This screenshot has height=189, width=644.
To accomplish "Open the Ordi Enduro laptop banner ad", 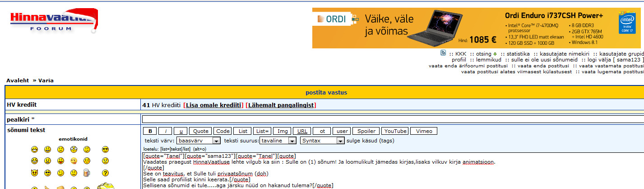I will [476, 28].
